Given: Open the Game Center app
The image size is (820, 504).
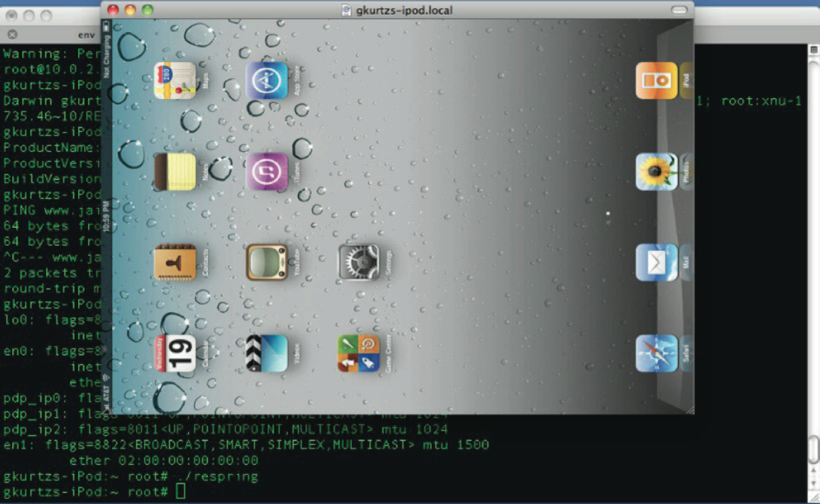Looking at the screenshot, I should pyautogui.click(x=359, y=354).
